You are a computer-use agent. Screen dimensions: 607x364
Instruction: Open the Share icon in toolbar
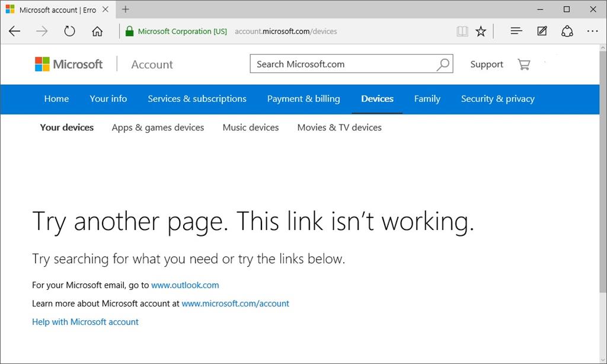[567, 31]
